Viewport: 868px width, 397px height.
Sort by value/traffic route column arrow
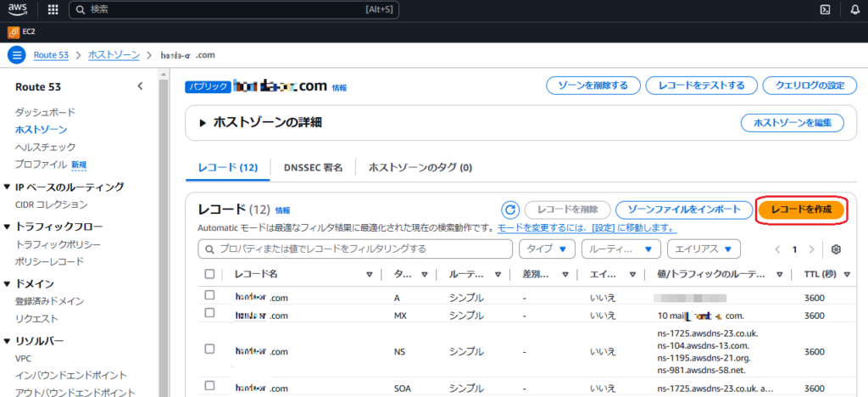(x=780, y=274)
